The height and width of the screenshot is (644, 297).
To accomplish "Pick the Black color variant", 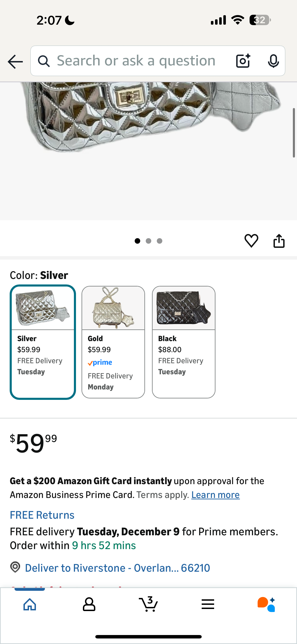I will [184, 342].
